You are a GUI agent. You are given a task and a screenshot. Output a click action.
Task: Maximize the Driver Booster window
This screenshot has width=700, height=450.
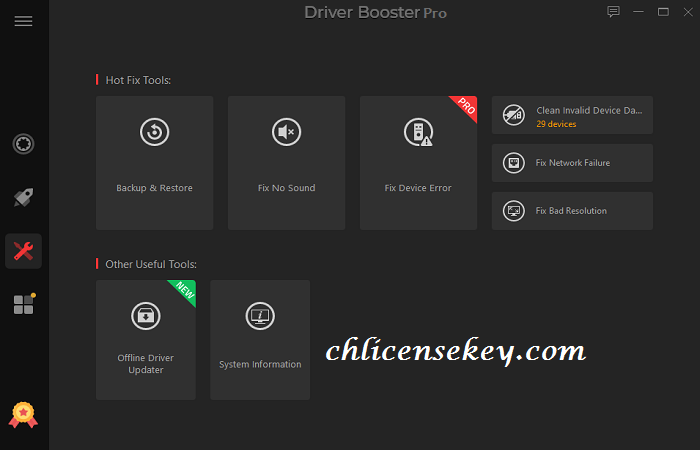[663, 12]
